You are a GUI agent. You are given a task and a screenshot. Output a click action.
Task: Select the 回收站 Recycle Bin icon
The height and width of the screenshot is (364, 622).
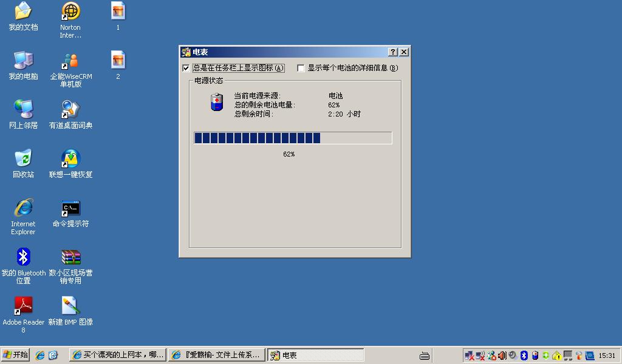coord(23,159)
